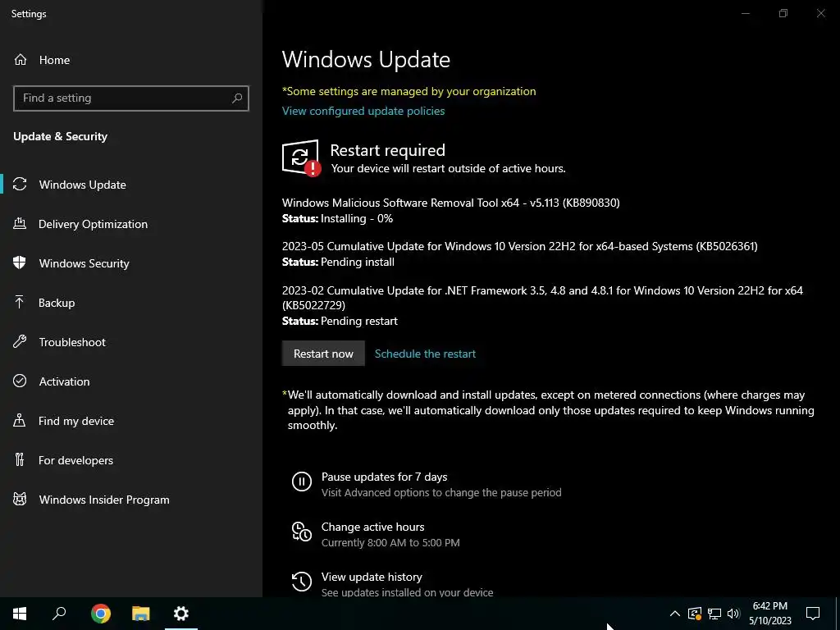Open Delivery Optimization settings page
The width and height of the screenshot is (840, 630).
point(93,224)
